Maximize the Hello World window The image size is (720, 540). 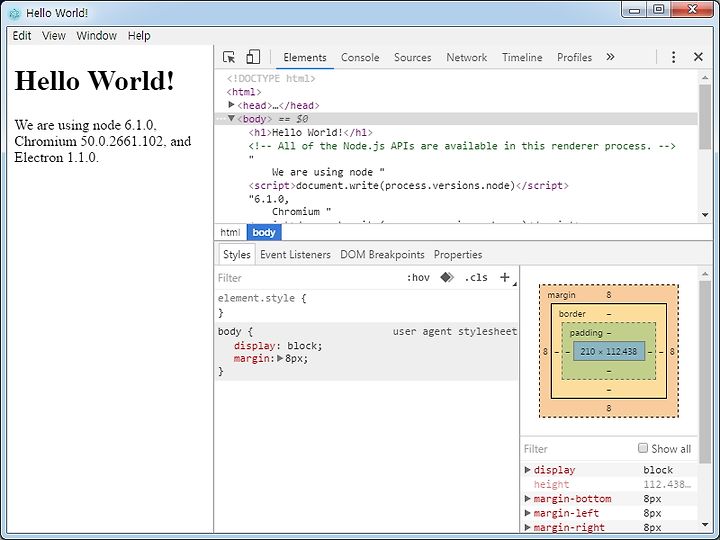pyautogui.click(x=658, y=10)
